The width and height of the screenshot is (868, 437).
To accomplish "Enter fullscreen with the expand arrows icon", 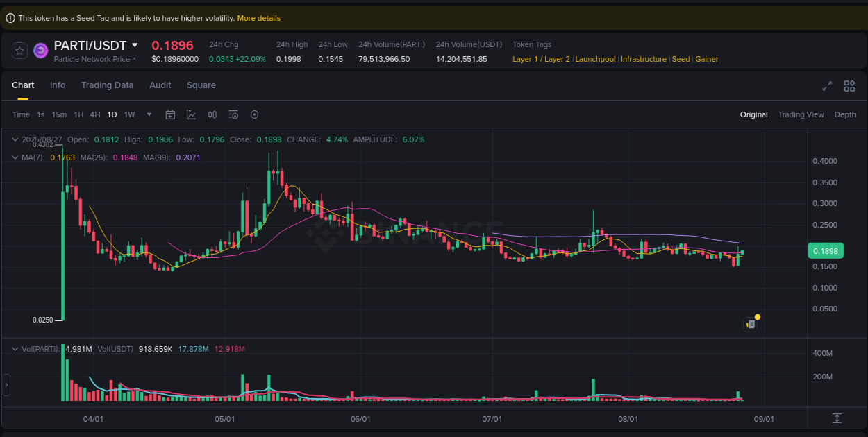I will (x=826, y=86).
